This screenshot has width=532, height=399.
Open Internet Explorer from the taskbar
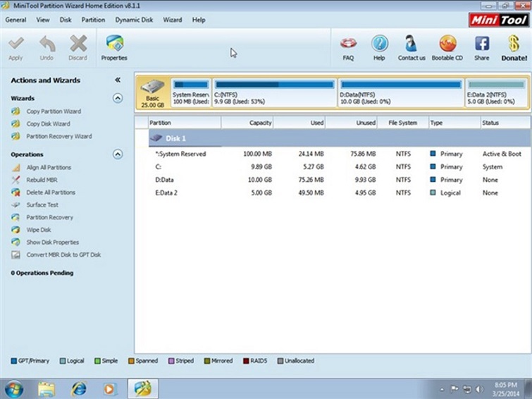[x=78, y=388]
